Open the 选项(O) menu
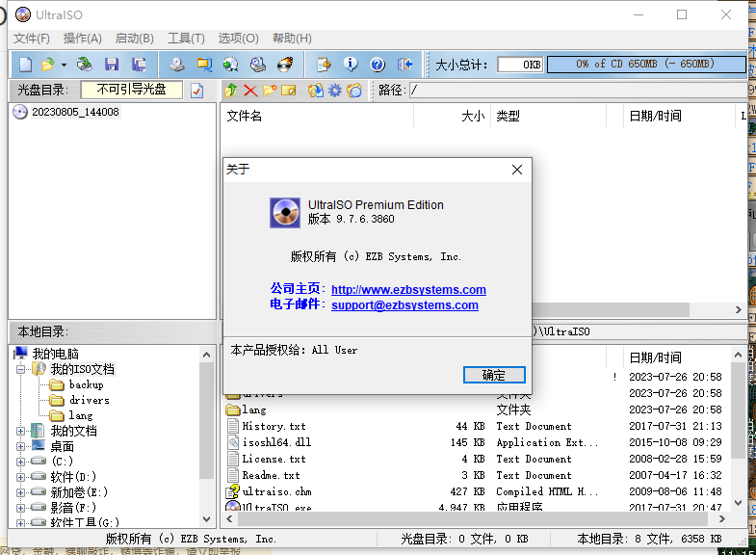Viewport: 756px width, 555px height. pyautogui.click(x=238, y=39)
